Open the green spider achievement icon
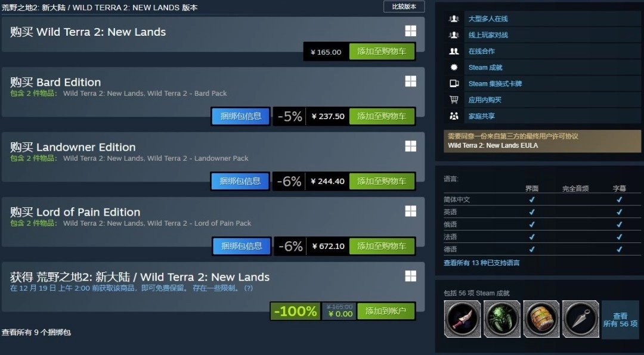Screen dimensions: 644x355 [x=502, y=319]
